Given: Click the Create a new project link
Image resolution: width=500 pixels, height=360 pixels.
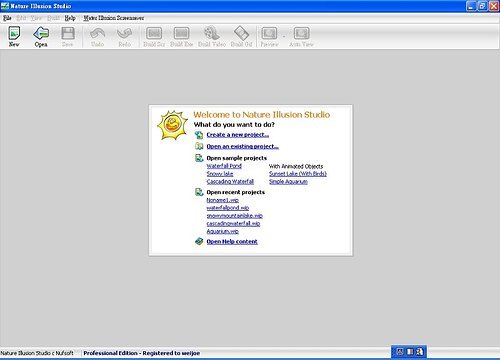Looking at the screenshot, I should [238, 135].
